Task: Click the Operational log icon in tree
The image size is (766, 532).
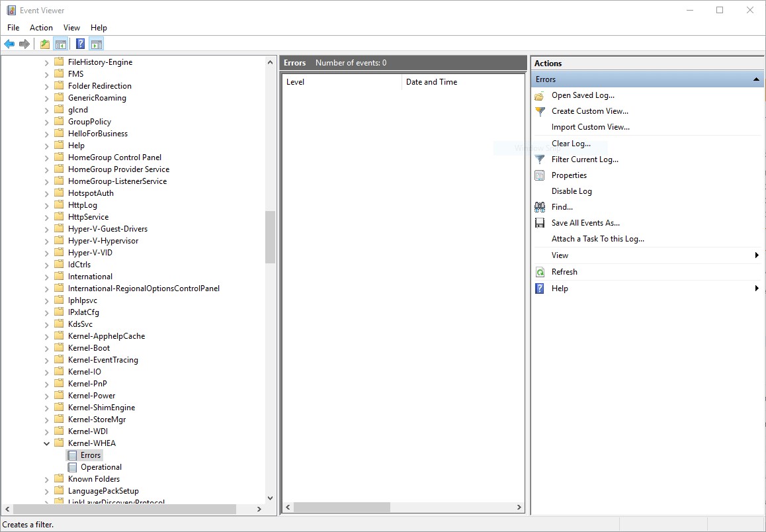Action: pyautogui.click(x=72, y=467)
